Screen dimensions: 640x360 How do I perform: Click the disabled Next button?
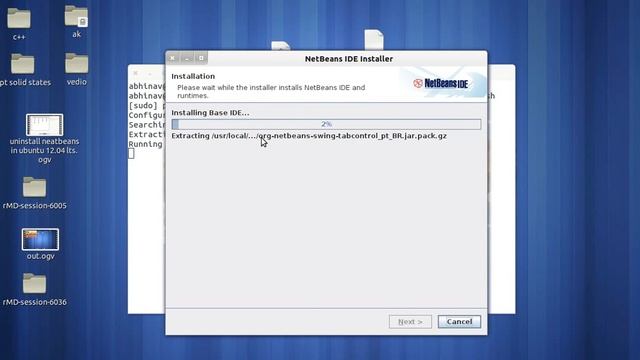pos(410,322)
